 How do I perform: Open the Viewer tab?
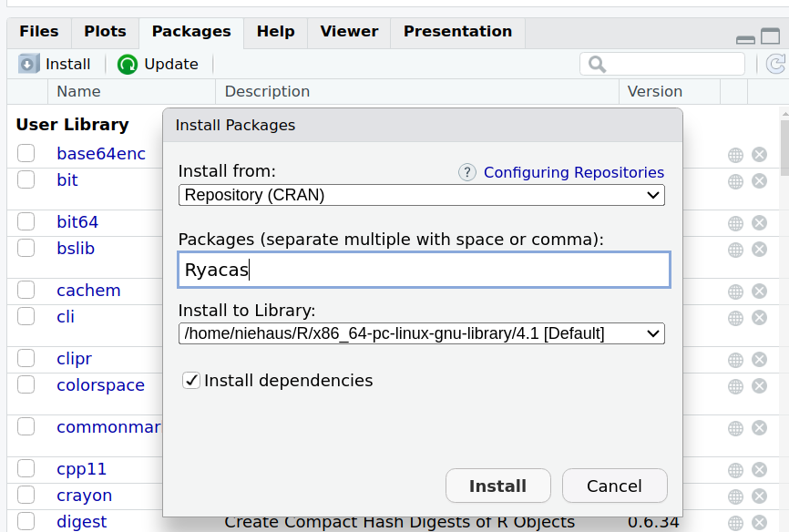click(349, 31)
